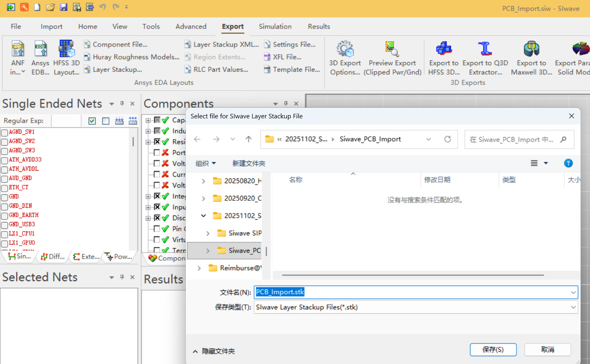Click 取消 cancel button
This screenshot has height=364, width=590.
pos(548,350)
